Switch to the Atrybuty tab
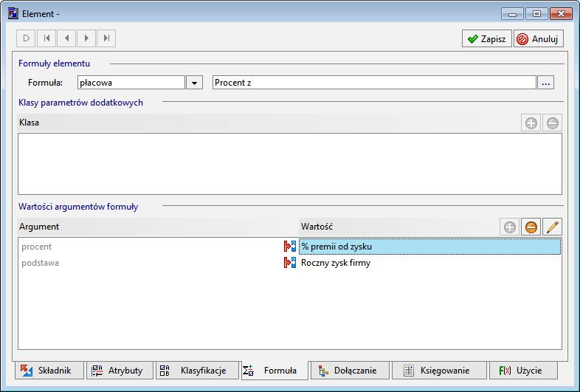 click(x=120, y=371)
